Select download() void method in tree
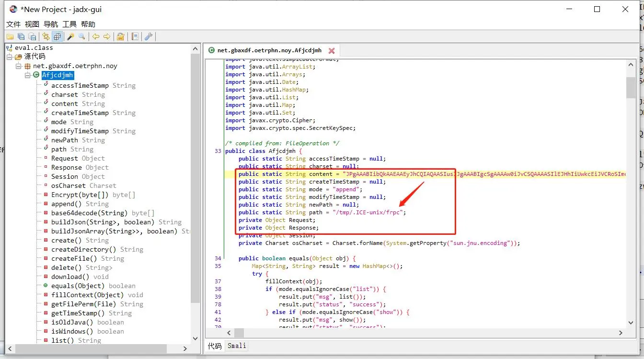Screen dimensions: 644x359 (x=80, y=277)
